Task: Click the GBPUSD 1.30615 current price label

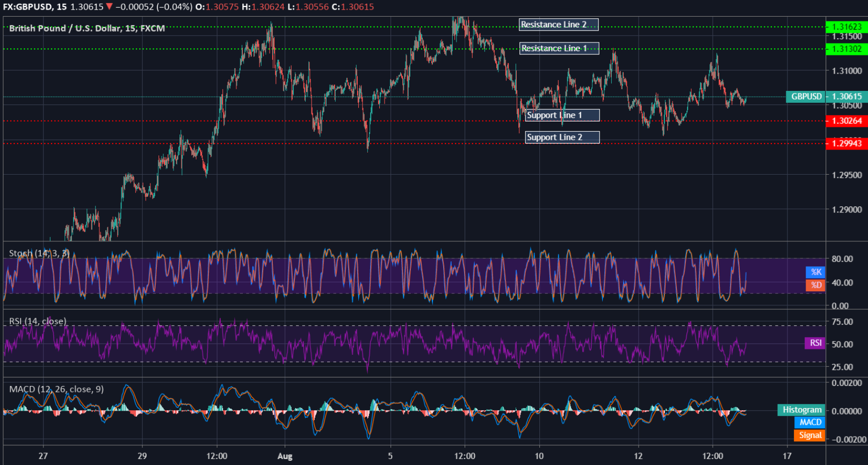Action: click(827, 97)
